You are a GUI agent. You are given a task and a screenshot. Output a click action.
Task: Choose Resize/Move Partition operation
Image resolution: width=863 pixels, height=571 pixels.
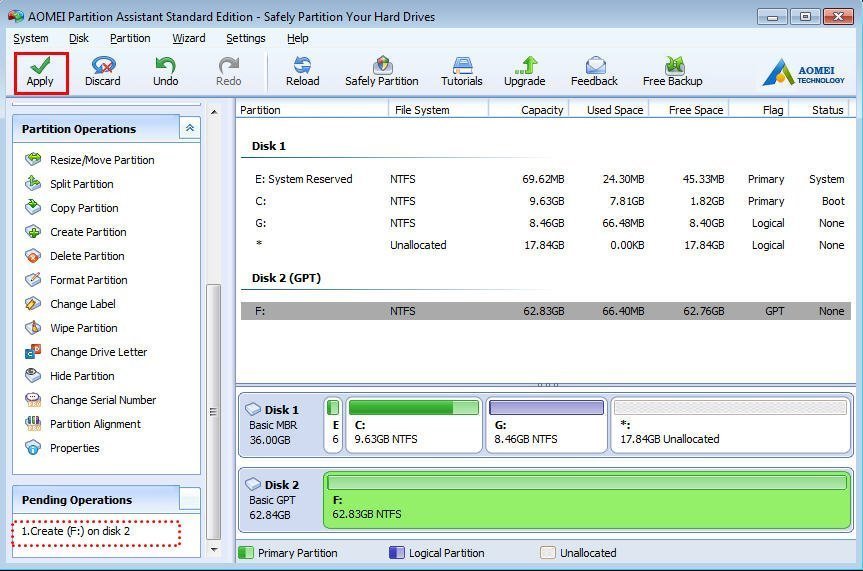[x=90, y=160]
